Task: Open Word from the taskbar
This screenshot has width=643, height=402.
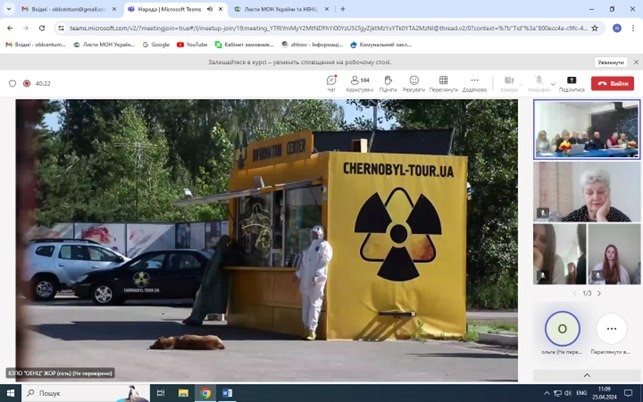Action: pyautogui.click(x=227, y=393)
